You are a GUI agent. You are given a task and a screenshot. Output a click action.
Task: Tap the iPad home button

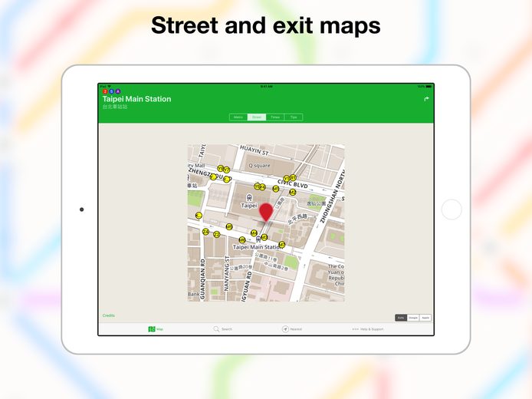[452, 209]
